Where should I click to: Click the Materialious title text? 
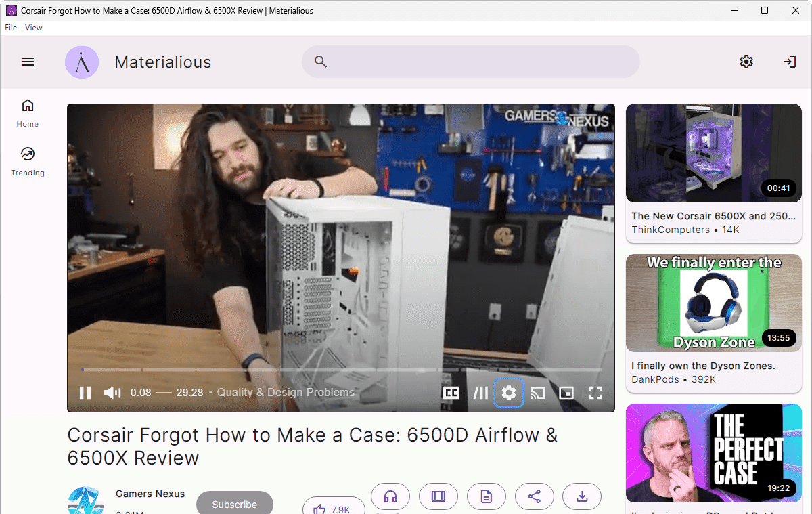[163, 62]
